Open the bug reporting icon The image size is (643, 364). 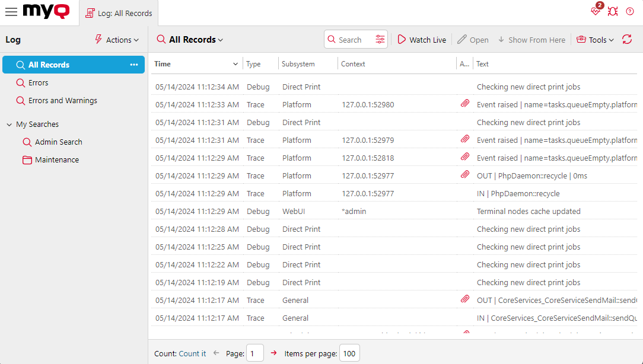pos(613,11)
